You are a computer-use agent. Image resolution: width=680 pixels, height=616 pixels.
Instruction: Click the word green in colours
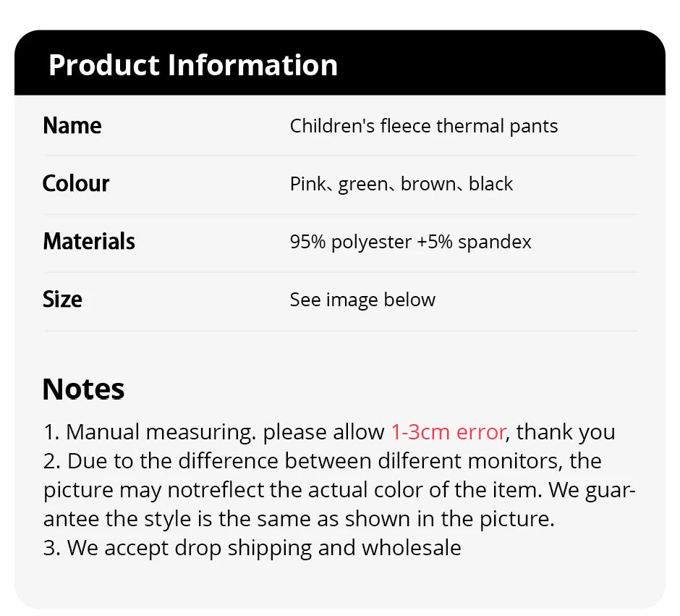pos(363,184)
